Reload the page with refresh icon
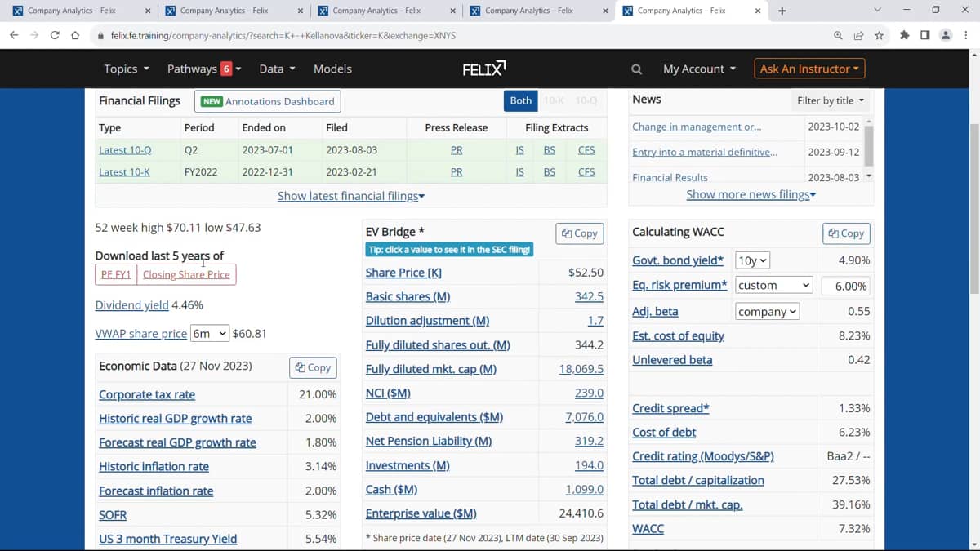The image size is (980, 551). coord(55,35)
